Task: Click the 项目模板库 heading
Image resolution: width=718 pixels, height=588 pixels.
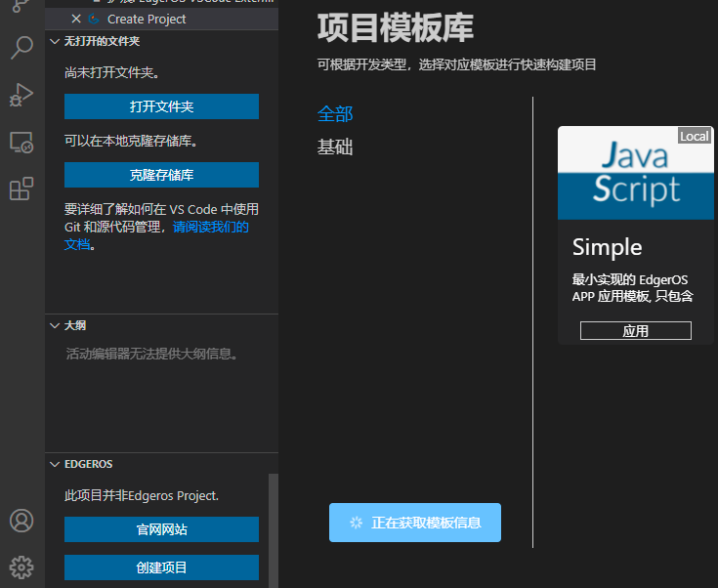Action: click(x=396, y=28)
